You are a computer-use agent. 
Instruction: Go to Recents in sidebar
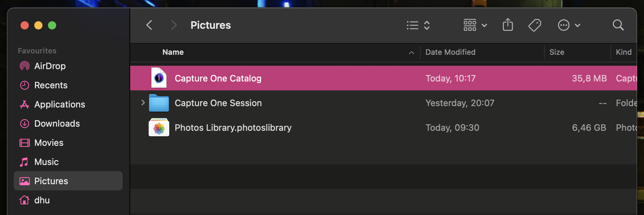(x=51, y=85)
